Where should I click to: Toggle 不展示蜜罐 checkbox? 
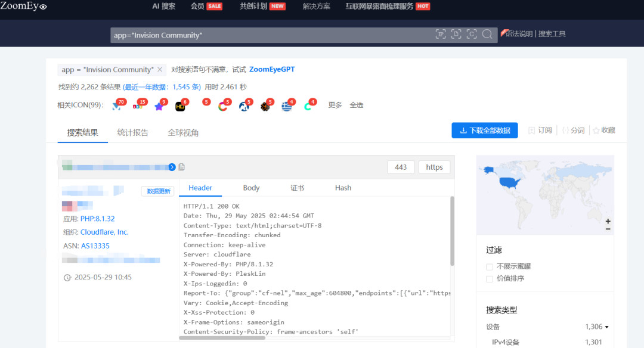(x=489, y=267)
